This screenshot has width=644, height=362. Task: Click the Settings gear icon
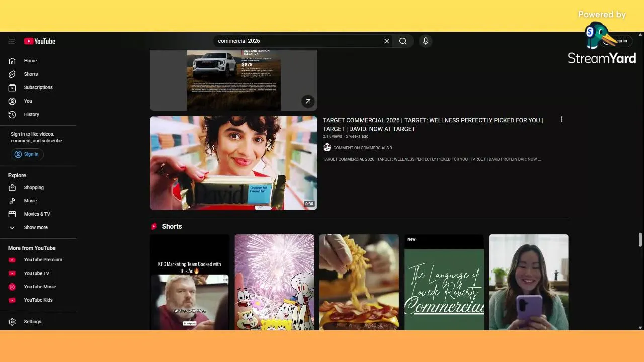(12, 322)
